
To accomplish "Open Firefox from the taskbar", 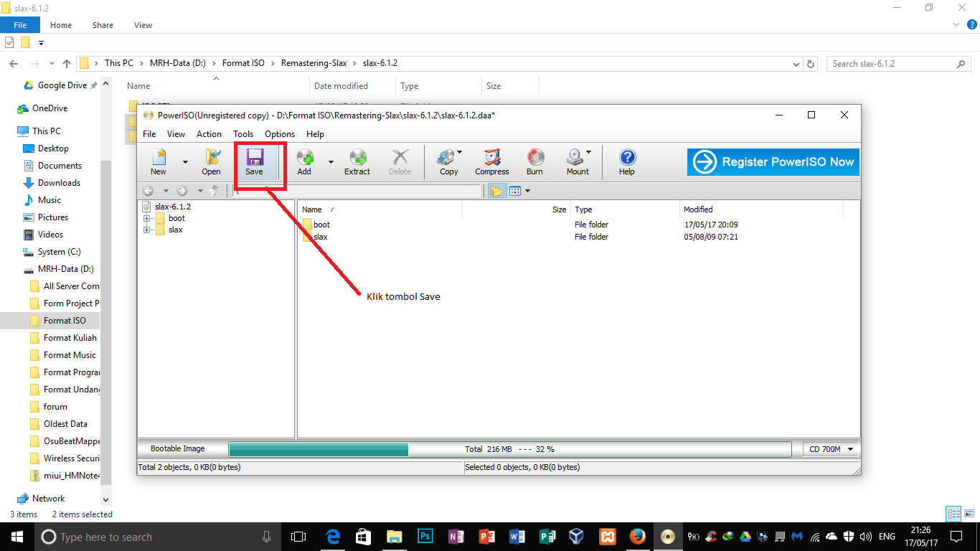I will [x=637, y=537].
